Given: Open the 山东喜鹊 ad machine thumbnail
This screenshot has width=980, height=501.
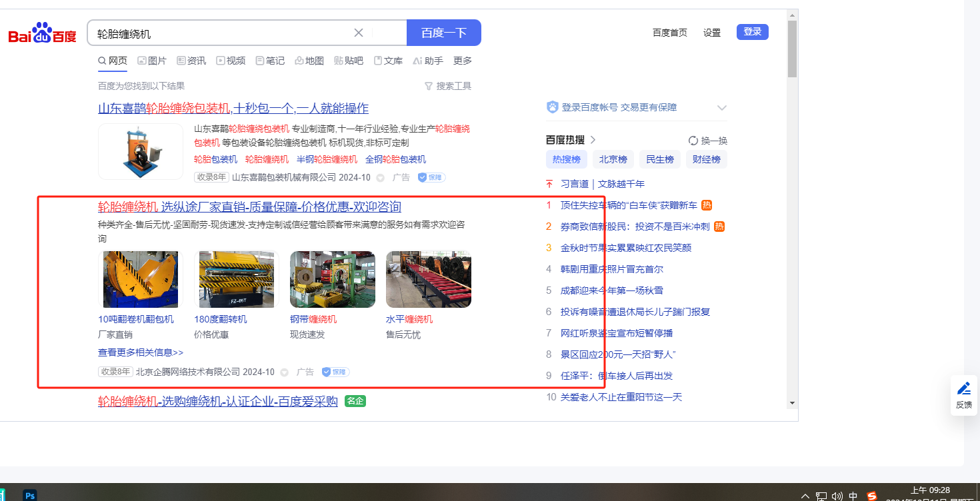Looking at the screenshot, I should pyautogui.click(x=141, y=151).
